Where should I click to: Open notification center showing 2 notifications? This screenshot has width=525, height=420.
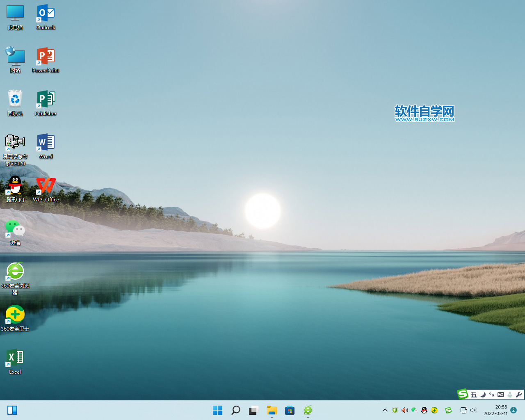513,410
